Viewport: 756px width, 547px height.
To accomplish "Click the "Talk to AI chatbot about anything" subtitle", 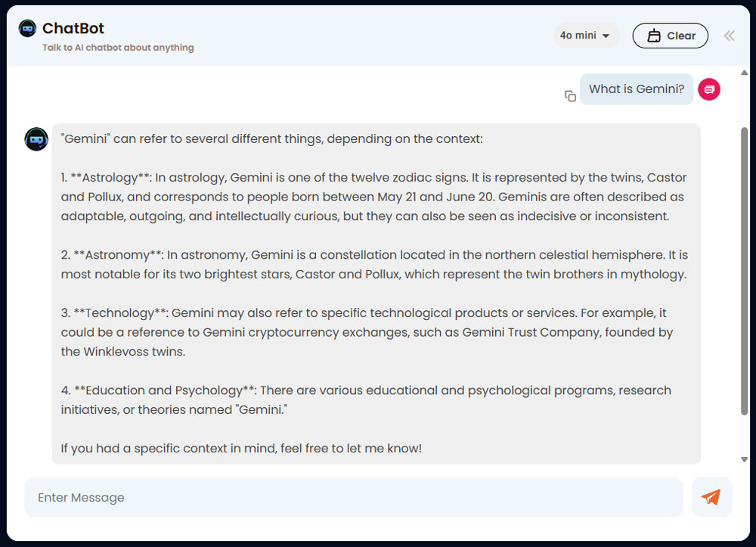I will click(118, 48).
